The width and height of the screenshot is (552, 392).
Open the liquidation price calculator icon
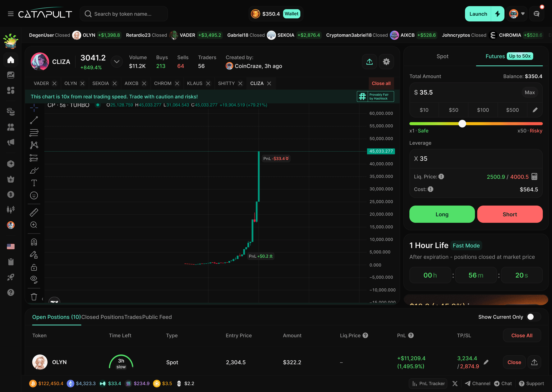coord(534,176)
